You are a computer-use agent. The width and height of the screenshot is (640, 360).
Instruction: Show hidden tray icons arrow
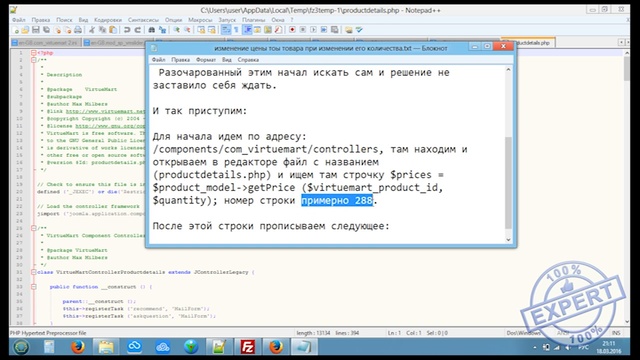535,347
